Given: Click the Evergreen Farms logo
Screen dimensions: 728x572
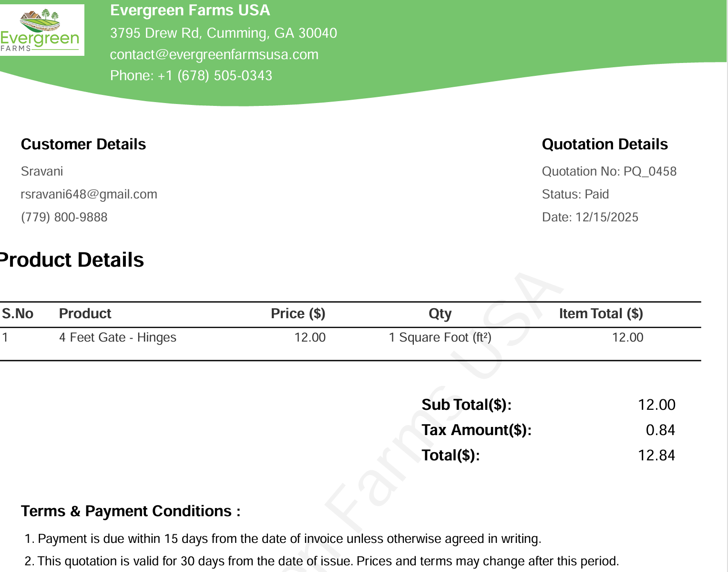Looking at the screenshot, I should coord(42,30).
